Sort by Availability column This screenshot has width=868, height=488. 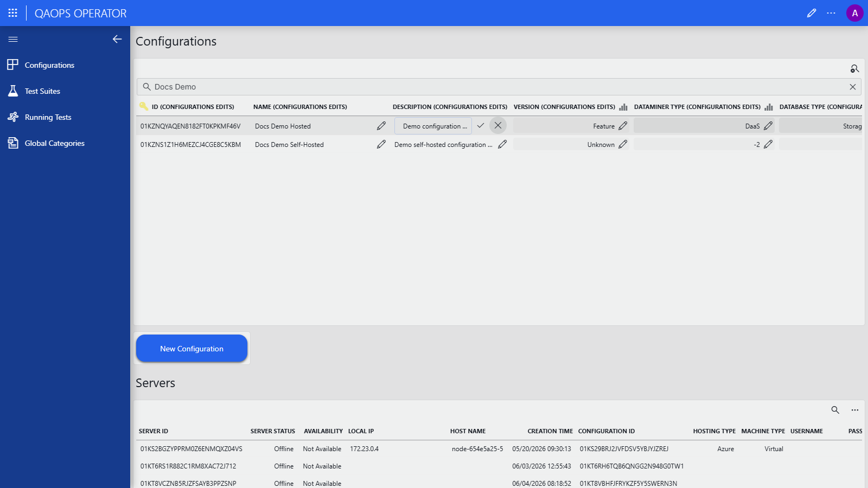323,431
